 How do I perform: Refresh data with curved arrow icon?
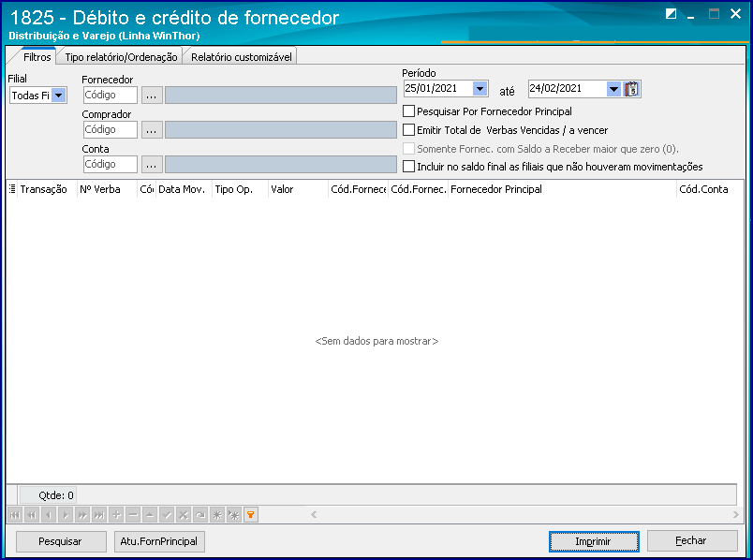point(200,515)
